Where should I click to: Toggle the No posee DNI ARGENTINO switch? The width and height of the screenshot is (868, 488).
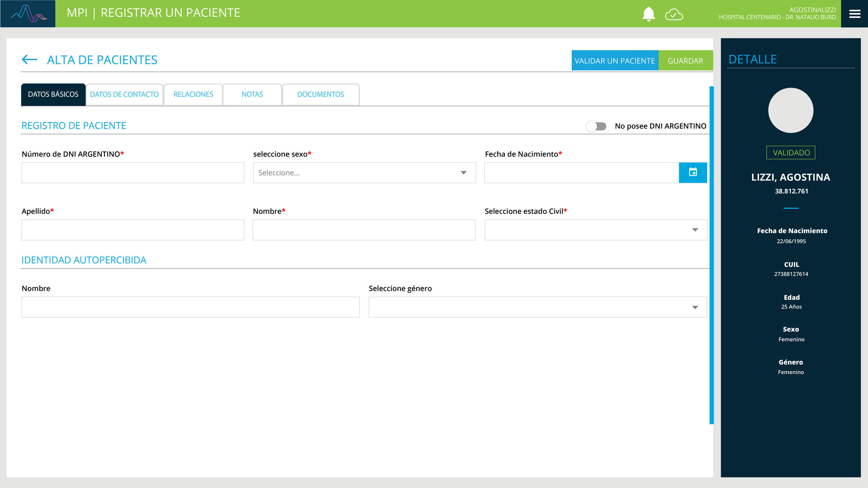click(596, 126)
